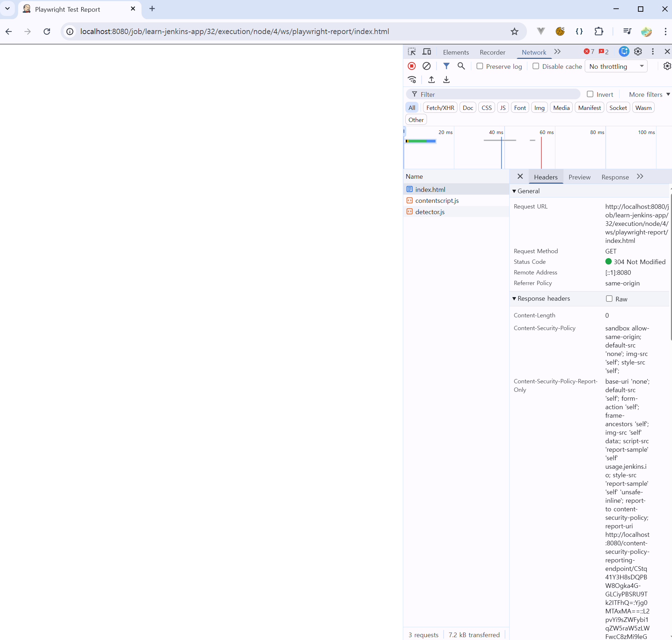Open network search magnifier
This screenshot has width=672, height=640.
tap(461, 66)
